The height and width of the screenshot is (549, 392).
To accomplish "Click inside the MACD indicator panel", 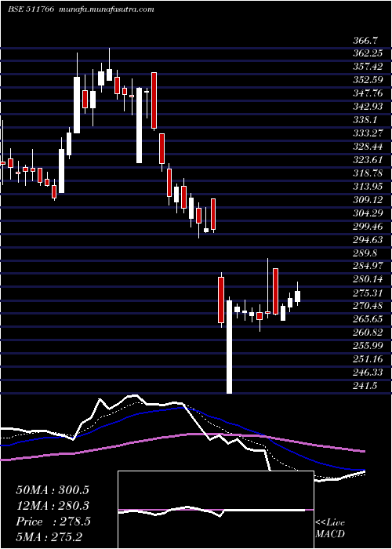I will (216, 510).
